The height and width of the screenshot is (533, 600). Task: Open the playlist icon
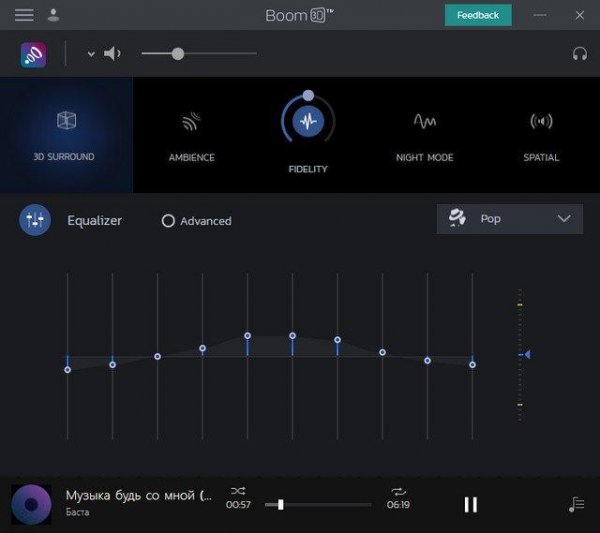click(577, 504)
